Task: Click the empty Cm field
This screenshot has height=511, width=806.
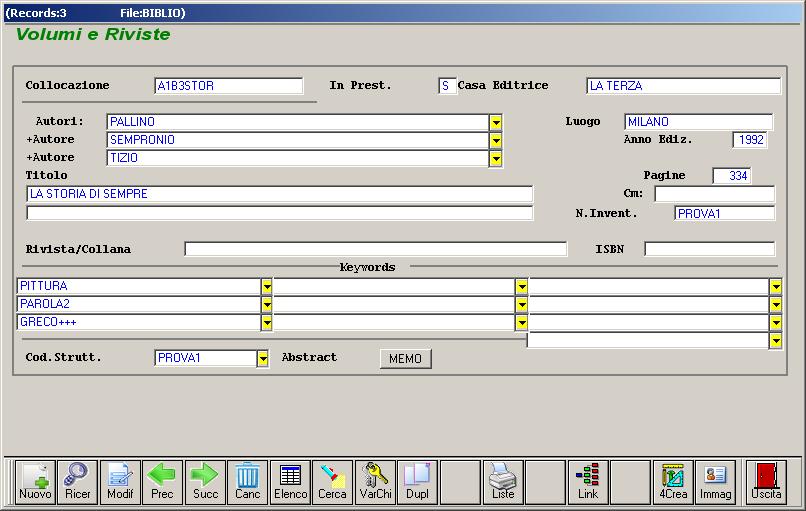Action: 715,194
